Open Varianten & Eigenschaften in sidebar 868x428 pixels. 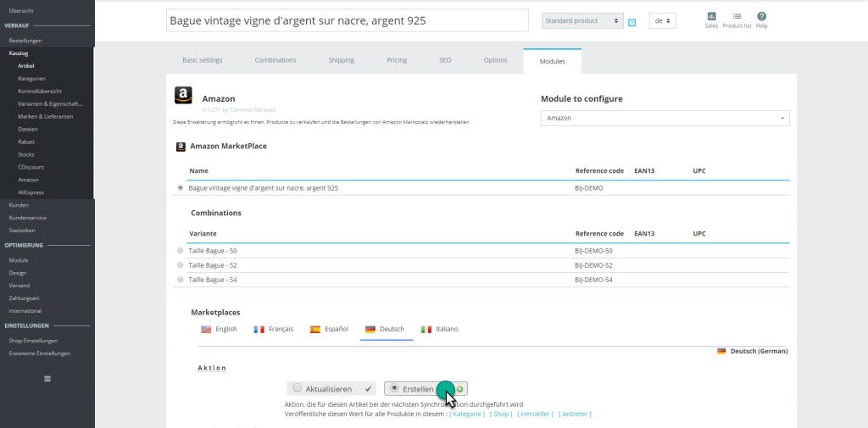pos(50,103)
